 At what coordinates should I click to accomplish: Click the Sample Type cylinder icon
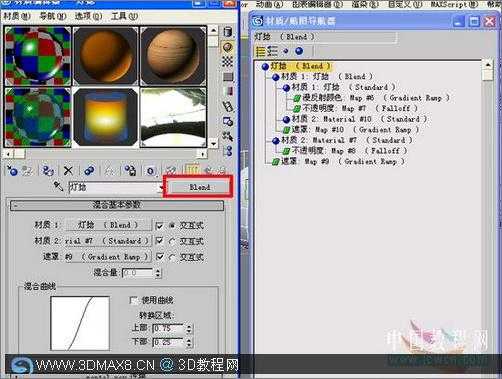coord(228,32)
